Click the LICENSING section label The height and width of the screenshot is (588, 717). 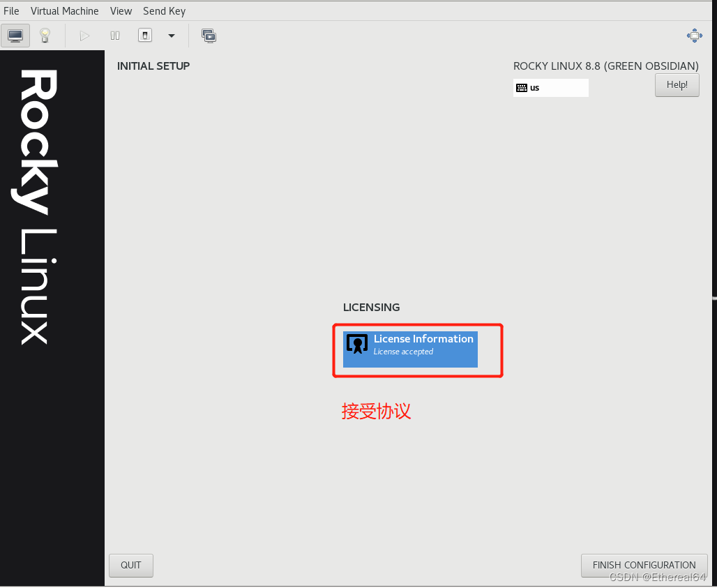[371, 308]
